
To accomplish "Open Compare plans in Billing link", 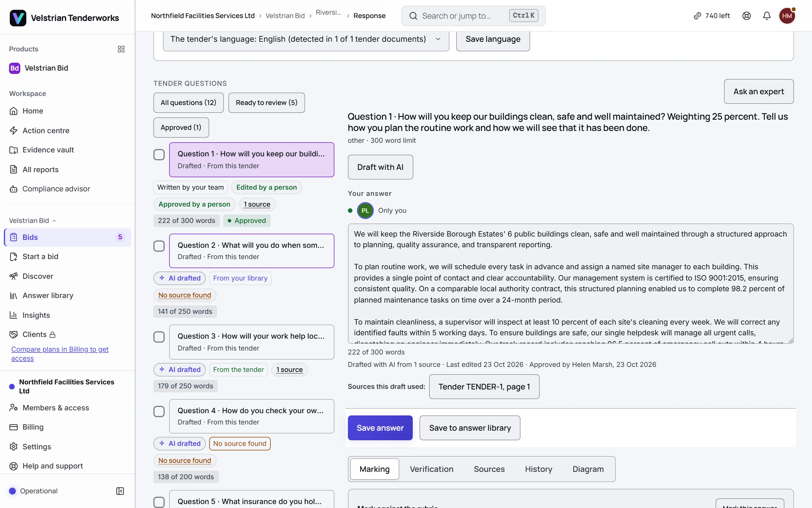I will click(x=60, y=354).
